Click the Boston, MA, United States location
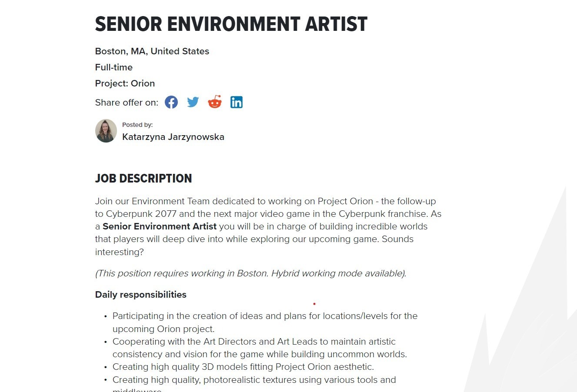The width and height of the screenshot is (577, 392). pyautogui.click(x=152, y=51)
